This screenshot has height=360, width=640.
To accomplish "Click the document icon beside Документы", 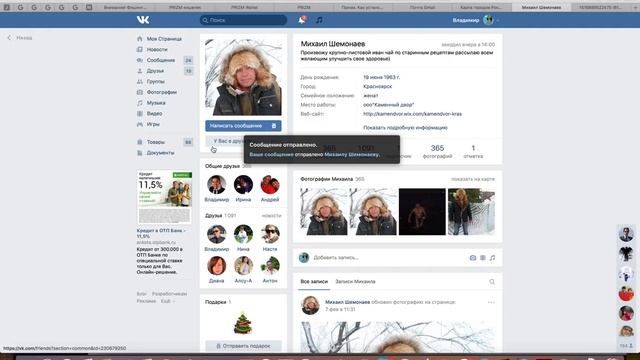I will click(140, 153).
